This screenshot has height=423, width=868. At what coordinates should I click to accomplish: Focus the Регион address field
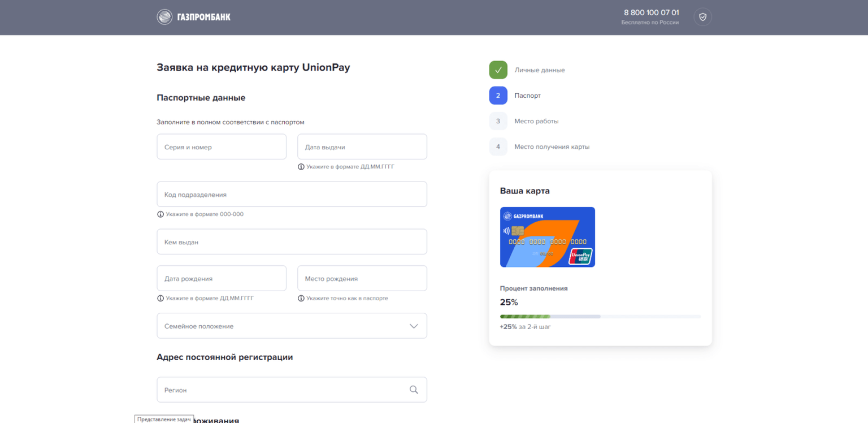click(292, 390)
